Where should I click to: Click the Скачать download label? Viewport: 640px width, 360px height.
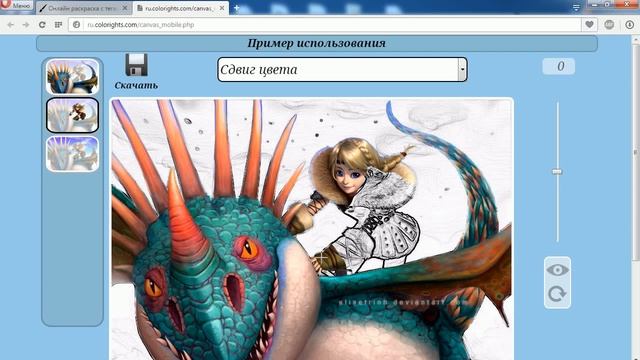pyautogui.click(x=136, y=85)
